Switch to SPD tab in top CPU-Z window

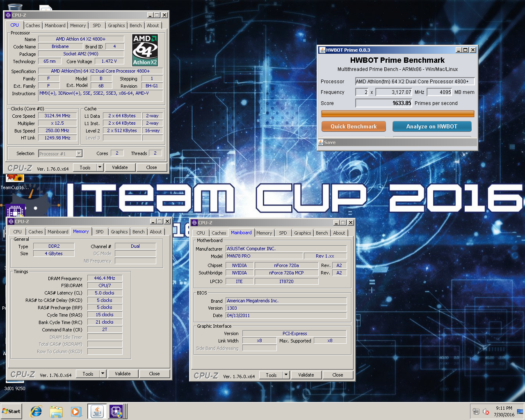click(96, 25)
